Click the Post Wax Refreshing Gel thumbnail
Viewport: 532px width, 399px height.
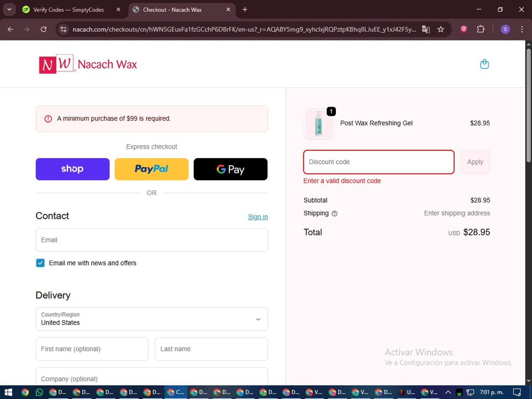click(318, 124)
